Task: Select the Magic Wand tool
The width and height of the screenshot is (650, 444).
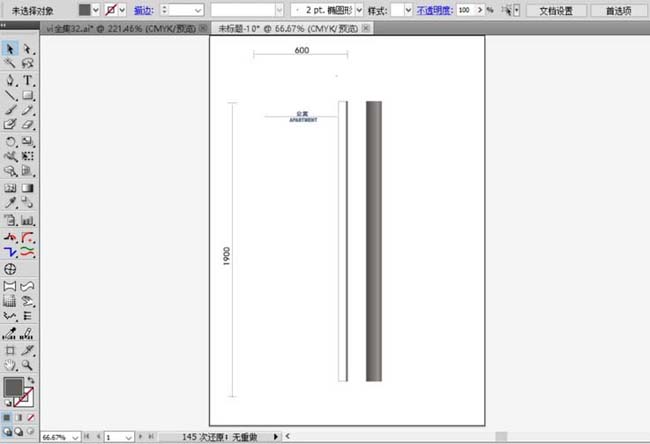Action: [x=10, y=63]
